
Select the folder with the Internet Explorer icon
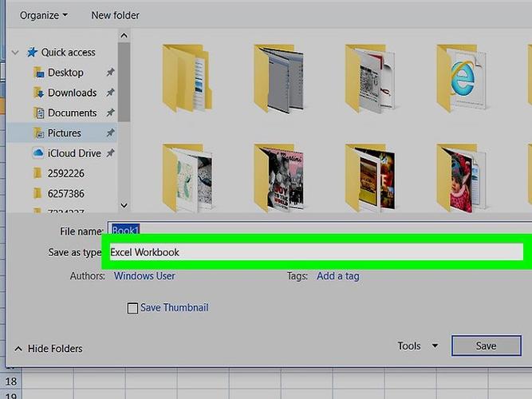tap(462, 78)
